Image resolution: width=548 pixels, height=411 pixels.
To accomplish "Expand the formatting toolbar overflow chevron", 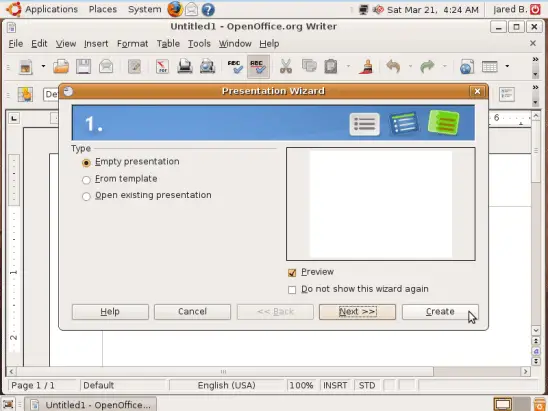I will click(535, 87).
